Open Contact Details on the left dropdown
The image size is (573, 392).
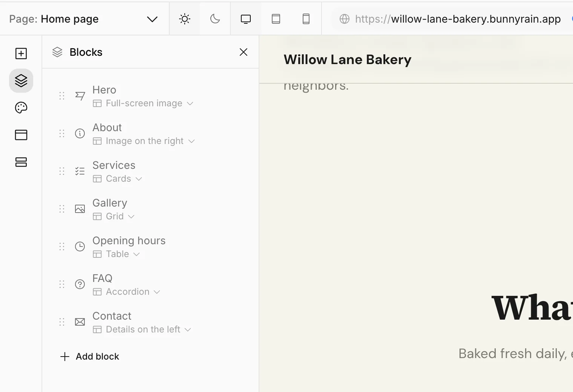[142, 329]
